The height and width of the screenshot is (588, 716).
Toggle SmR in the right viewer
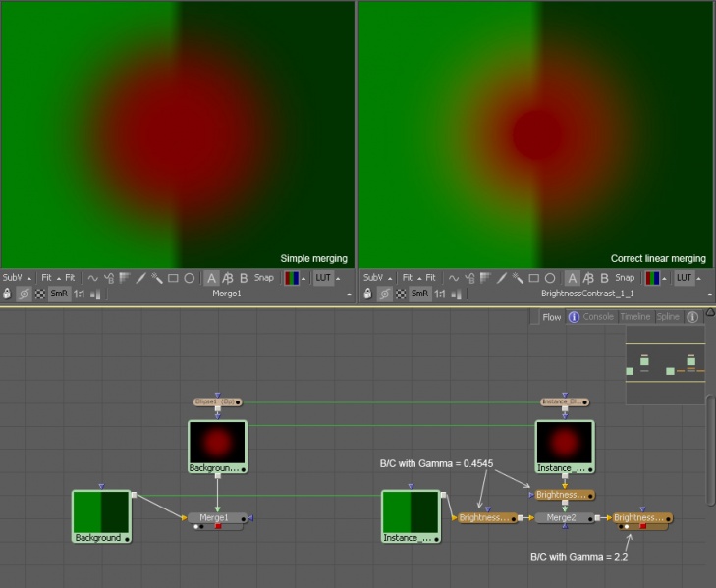click(419, 294)
